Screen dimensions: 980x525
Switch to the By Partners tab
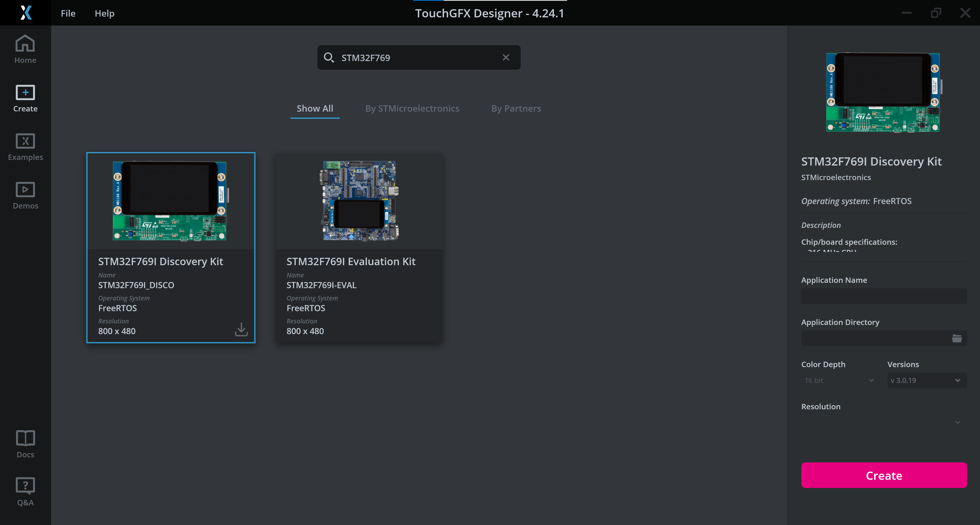click(x=516, y=109)
